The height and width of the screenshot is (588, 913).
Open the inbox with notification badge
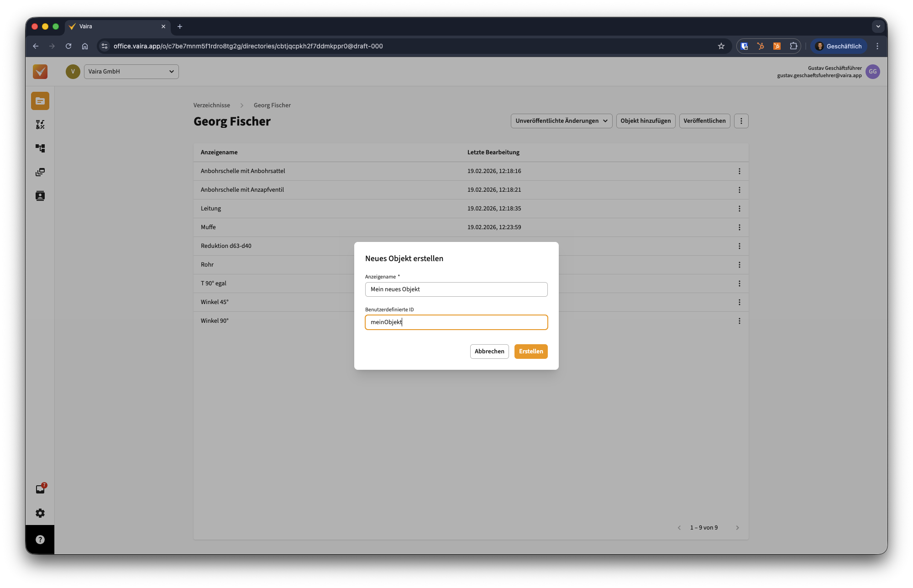(x=40, y=489)
